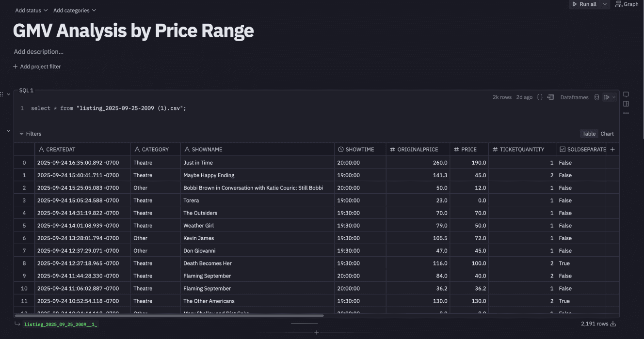
Task: Expand the Run all options arrow
Action: click(605, 4)
